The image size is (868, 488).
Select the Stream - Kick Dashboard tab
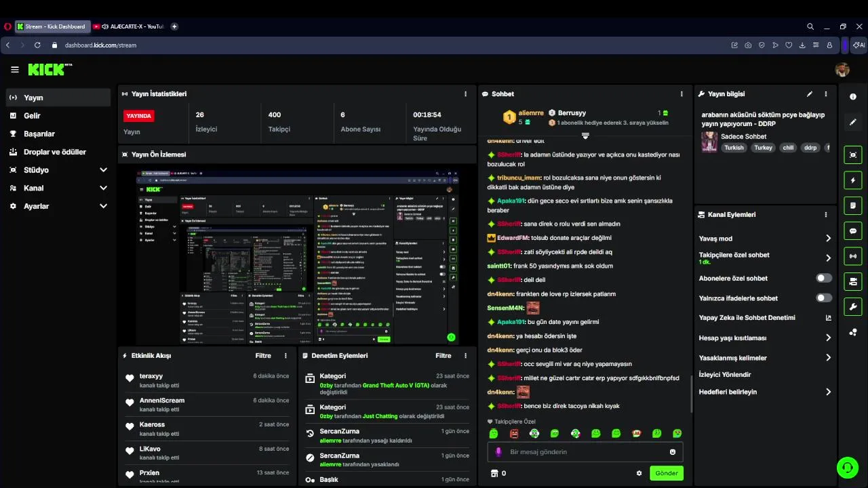coord(52,26)
